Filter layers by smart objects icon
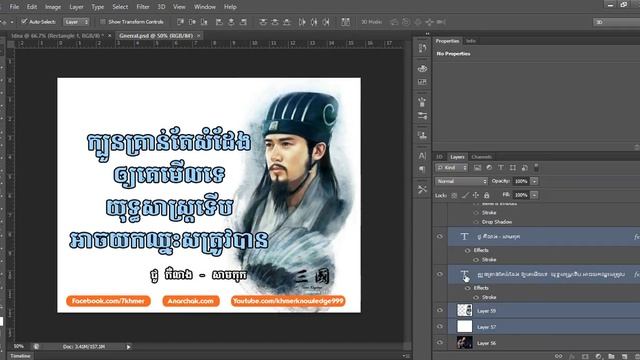The height and width of the screenshot is (360, 640). pos(524,168)
